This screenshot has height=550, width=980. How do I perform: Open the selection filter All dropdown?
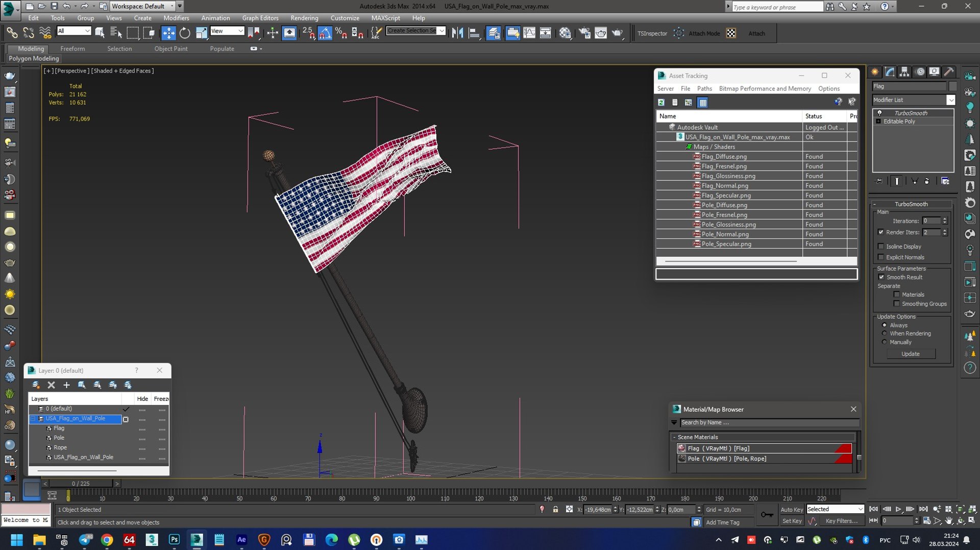pos(74,31)
